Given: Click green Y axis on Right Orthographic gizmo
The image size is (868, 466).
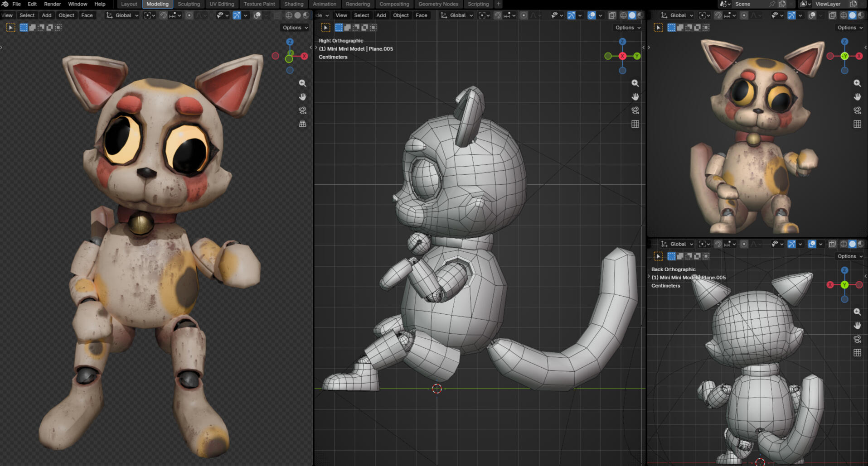Looking at the screenshot, I should click(637, 56).
